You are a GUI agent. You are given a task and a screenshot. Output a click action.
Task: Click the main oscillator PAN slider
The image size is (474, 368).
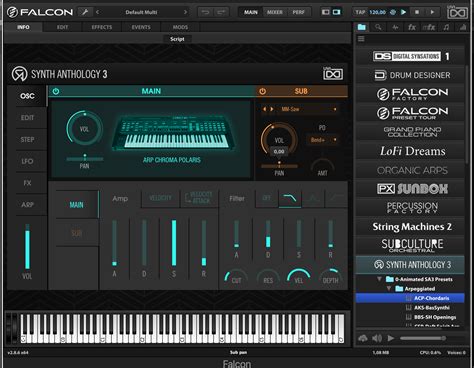click(85, 158)
